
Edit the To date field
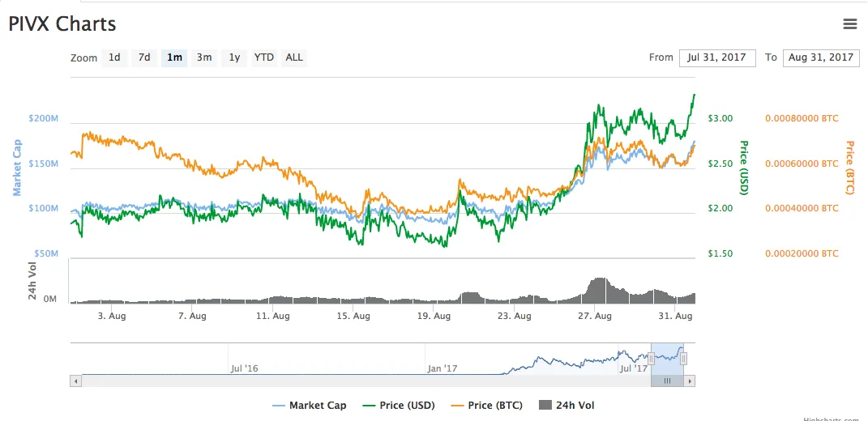click(x=821, y=57)
